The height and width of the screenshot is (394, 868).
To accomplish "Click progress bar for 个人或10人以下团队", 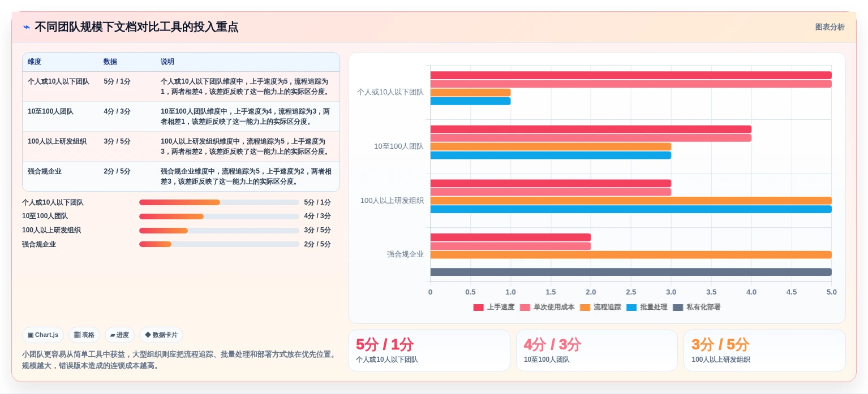I will tap(219, 202).
